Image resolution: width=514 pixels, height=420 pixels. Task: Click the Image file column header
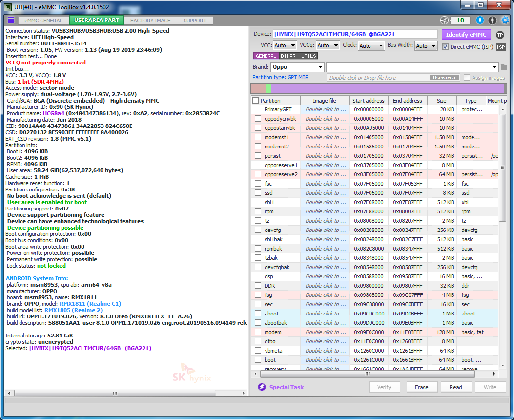325,100
